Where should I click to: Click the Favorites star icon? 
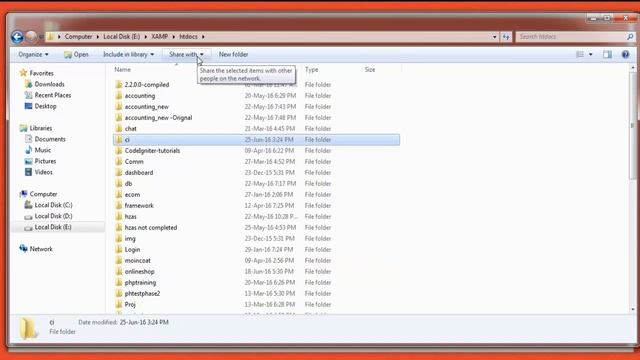23,73
